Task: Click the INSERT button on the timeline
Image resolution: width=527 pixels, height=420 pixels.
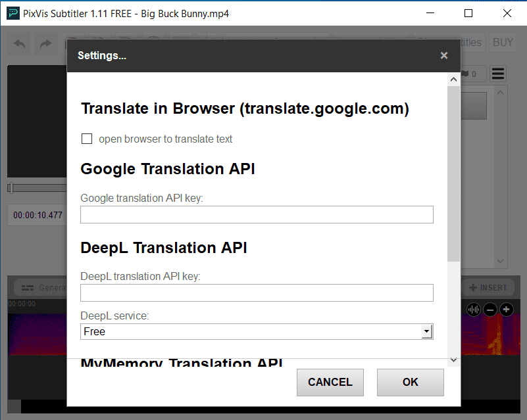Action: (x=489, y=288)
